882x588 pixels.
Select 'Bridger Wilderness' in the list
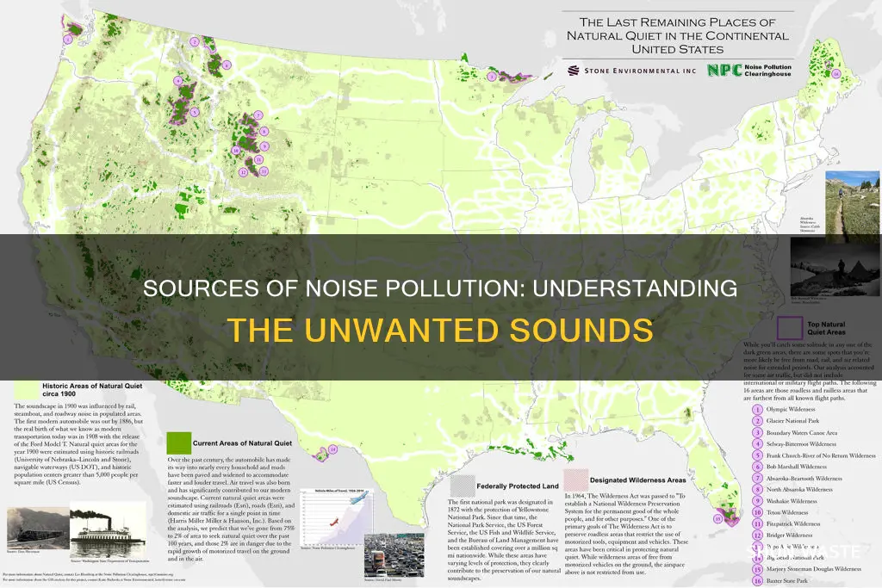coord(789,535)
